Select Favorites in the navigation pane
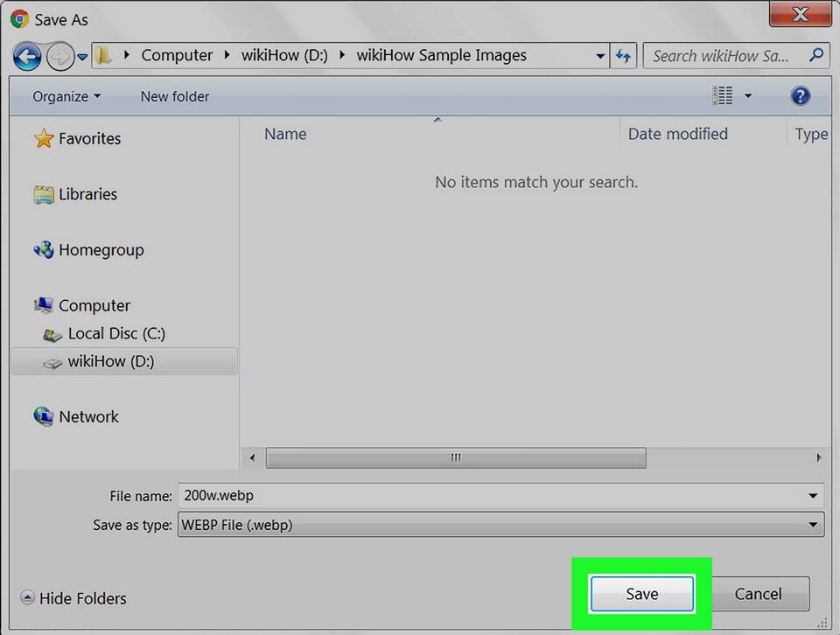The height and width of the screenshot is (635, 840). (x=89, y=139)
